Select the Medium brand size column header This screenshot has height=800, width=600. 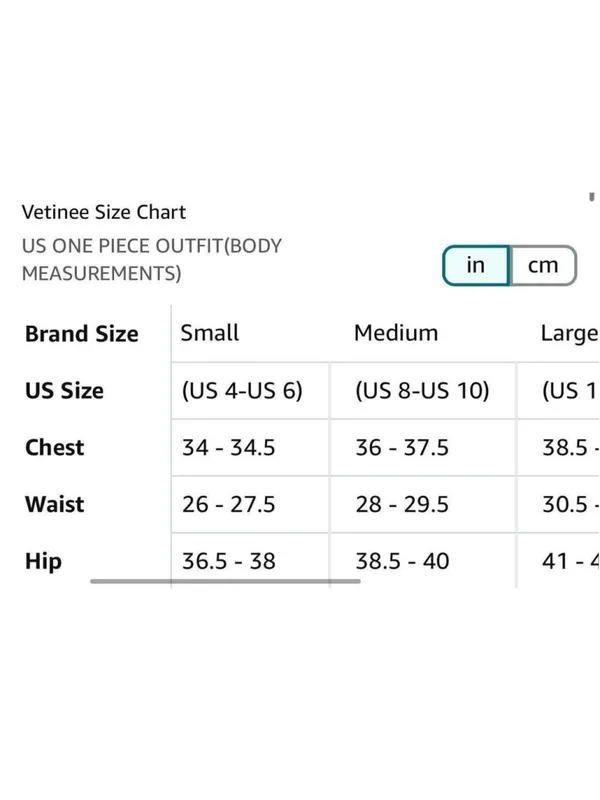[x=396, y=333]
